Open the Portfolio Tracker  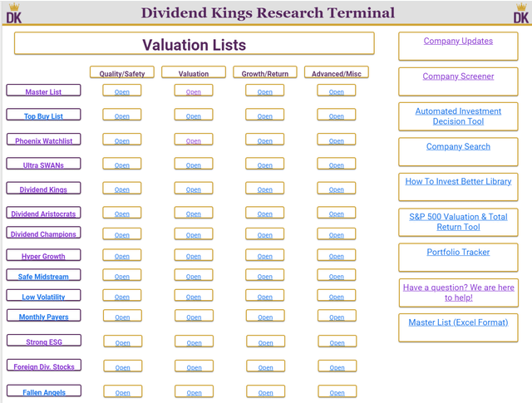[458, 252]
